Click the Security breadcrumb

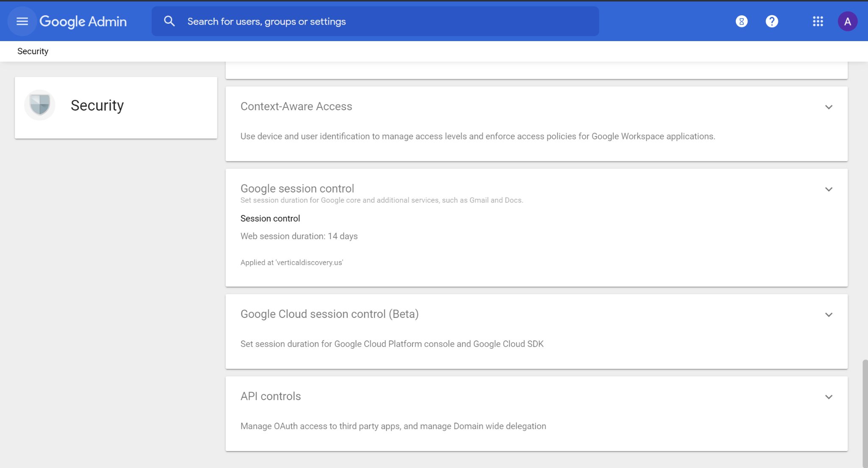click(x=33, y=51)
